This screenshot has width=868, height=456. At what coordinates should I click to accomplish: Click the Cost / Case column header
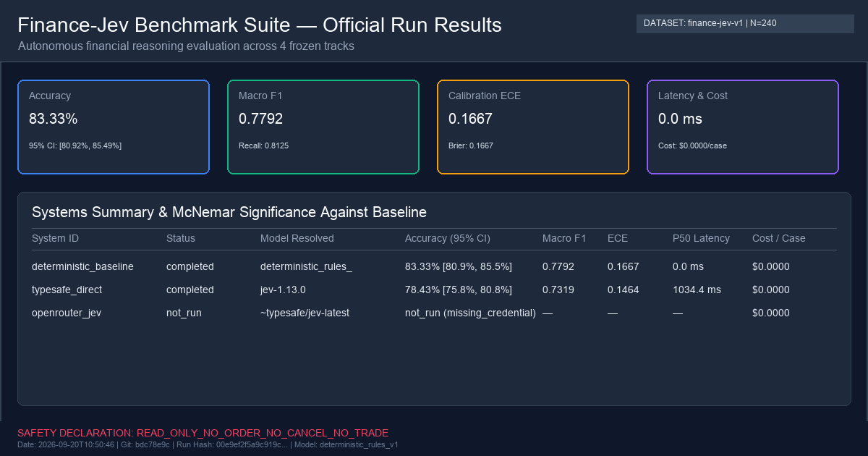(x=779, y=238)
